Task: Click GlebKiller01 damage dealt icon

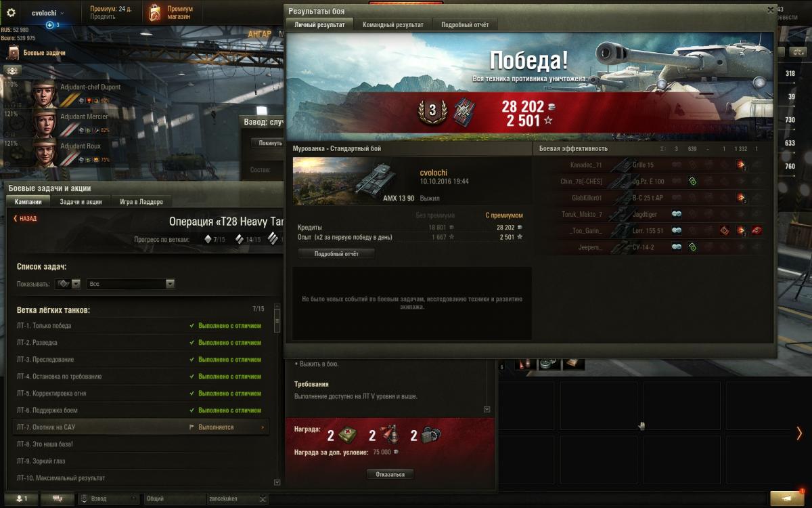Action: coord(741,198)
